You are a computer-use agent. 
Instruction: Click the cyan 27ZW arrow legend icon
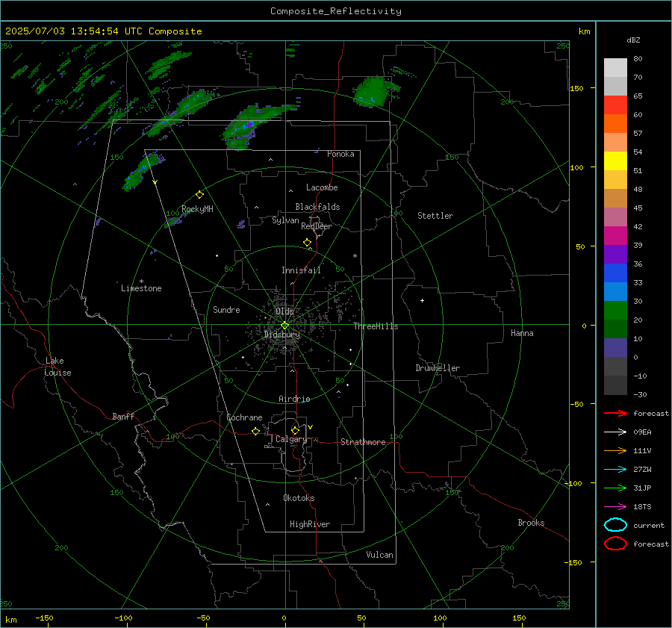[615, 470]
